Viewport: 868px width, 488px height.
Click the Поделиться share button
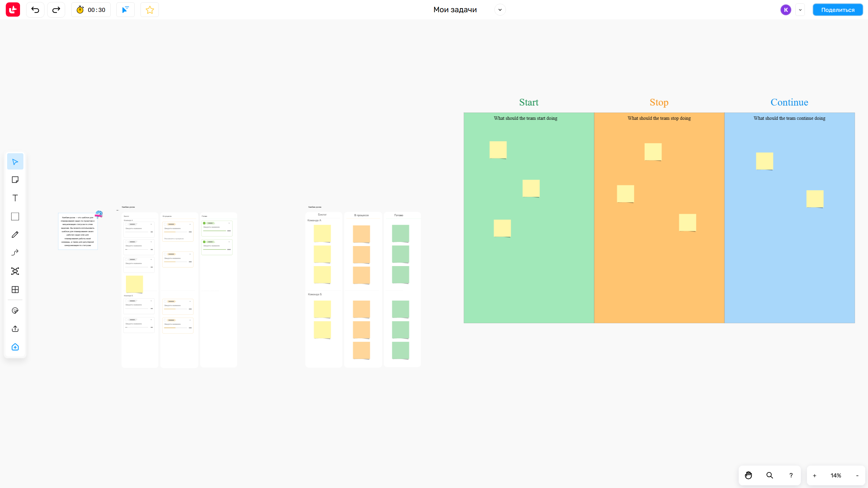[x=837, y=10]
